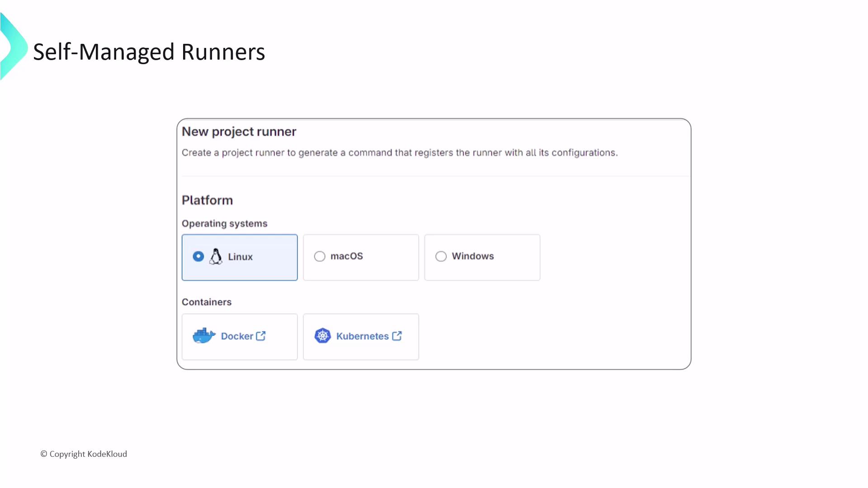868x488 pixels.
Task: Open the Docker link
Action: pos(237,336)
